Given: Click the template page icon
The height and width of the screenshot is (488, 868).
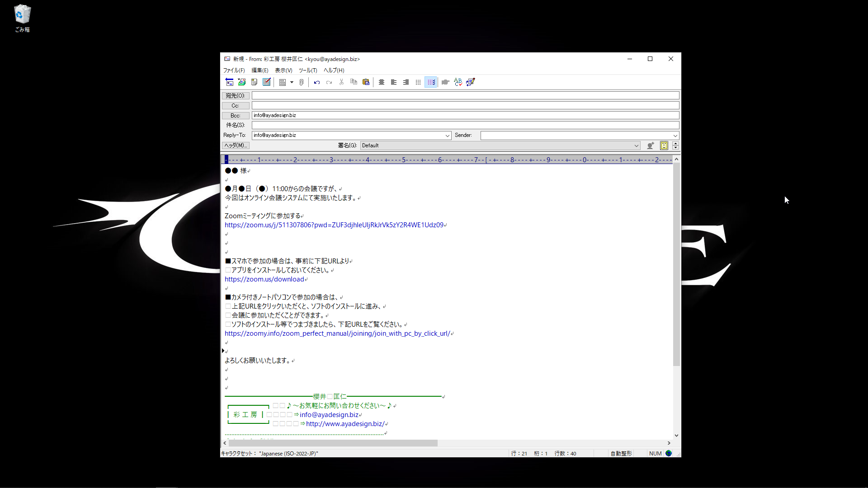Looking at the screenshot, I should [x=283, y=82].
